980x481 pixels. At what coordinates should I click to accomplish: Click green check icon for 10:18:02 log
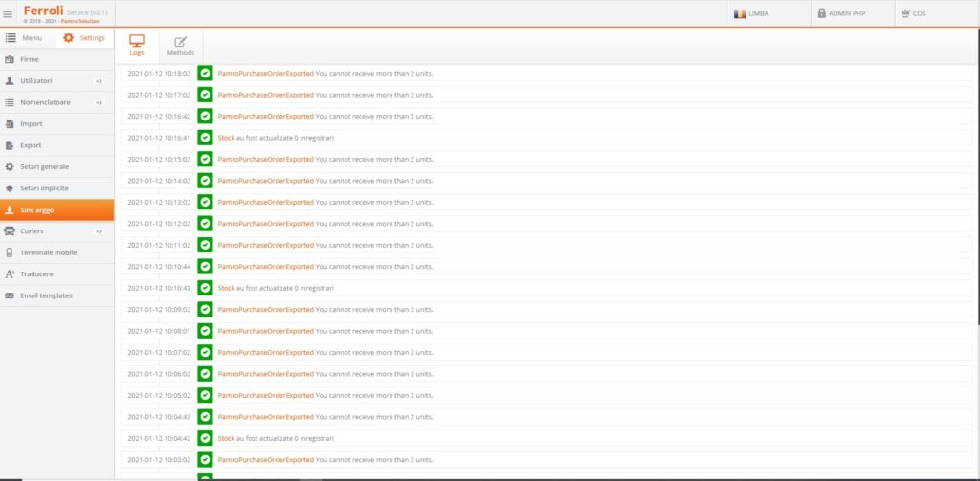pyautogui.click(x=205, y=73)
